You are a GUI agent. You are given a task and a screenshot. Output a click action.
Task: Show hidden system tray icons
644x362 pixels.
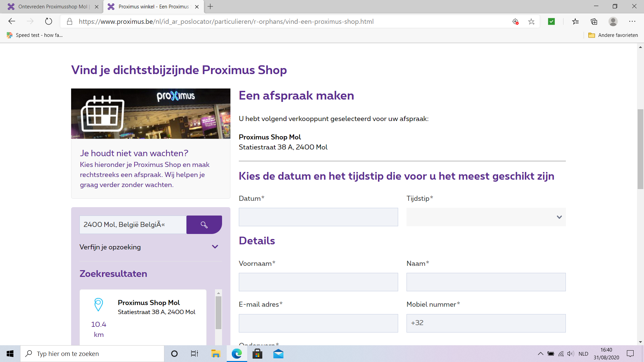[x=540, y=354]
